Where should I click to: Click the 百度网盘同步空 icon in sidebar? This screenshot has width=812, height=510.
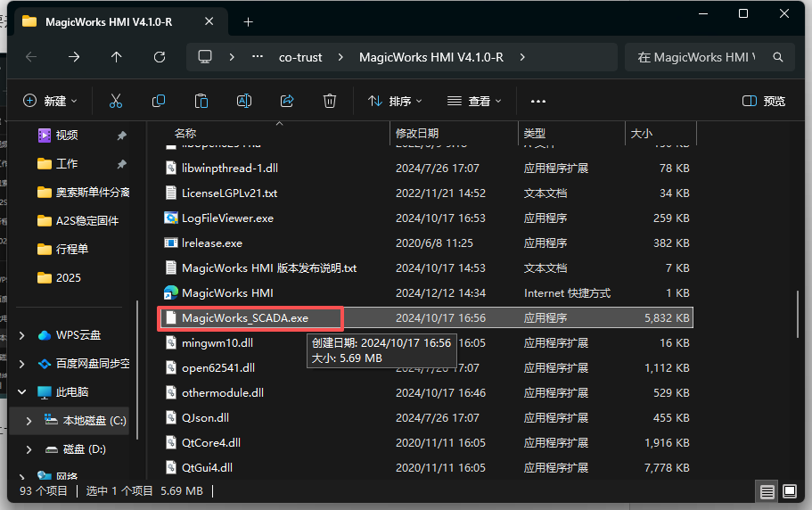[x=45, y=364]
